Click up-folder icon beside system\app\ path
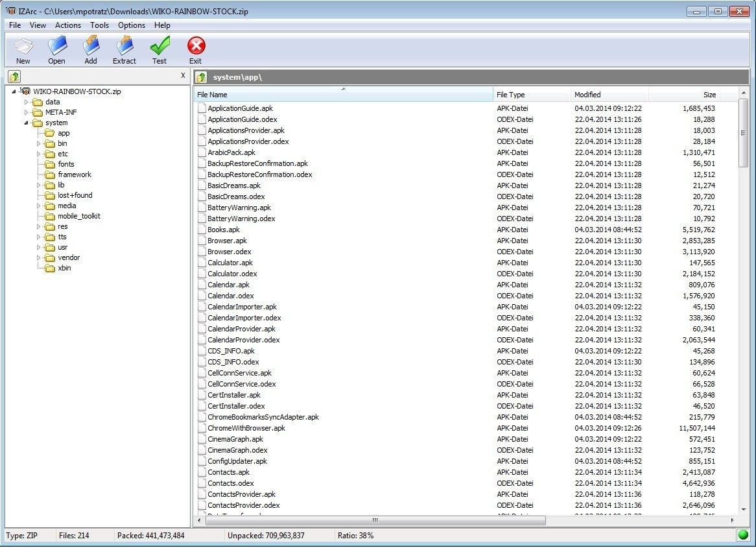Image resolution: width=756 pixels, height=548 pixels. point(201,77)
